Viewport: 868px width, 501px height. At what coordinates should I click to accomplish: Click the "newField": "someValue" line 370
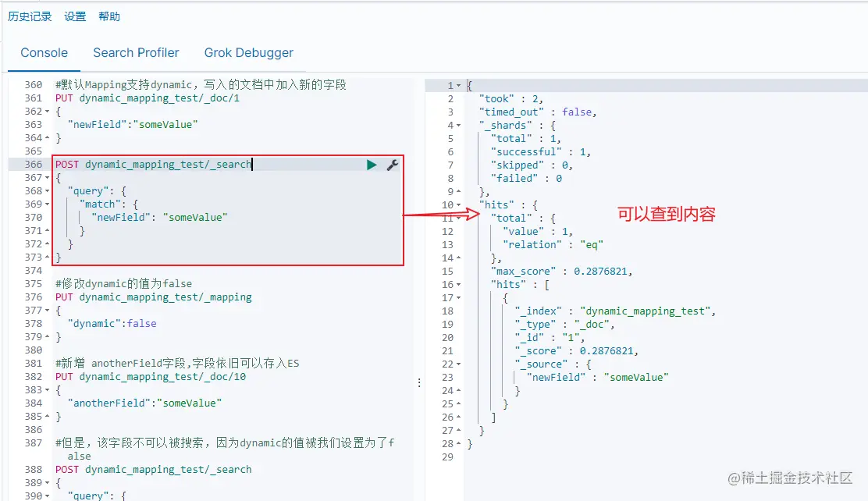click(x=159, y=218)
